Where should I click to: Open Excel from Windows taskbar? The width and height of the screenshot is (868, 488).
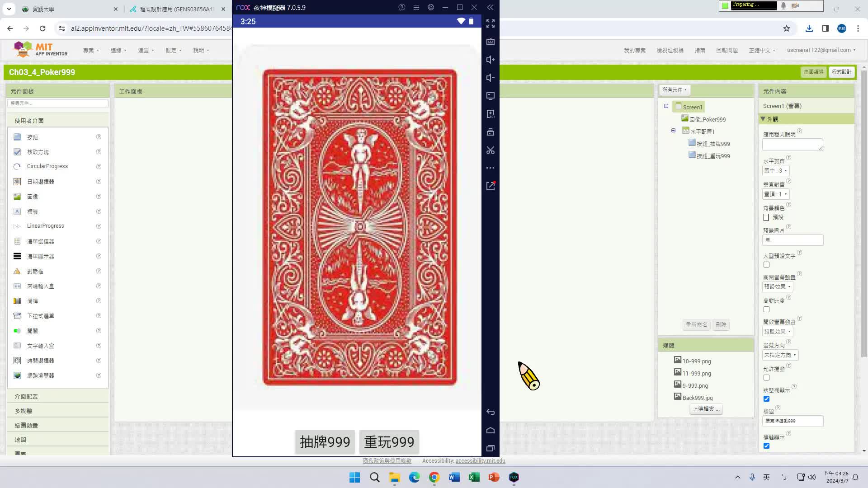[474, 477]
